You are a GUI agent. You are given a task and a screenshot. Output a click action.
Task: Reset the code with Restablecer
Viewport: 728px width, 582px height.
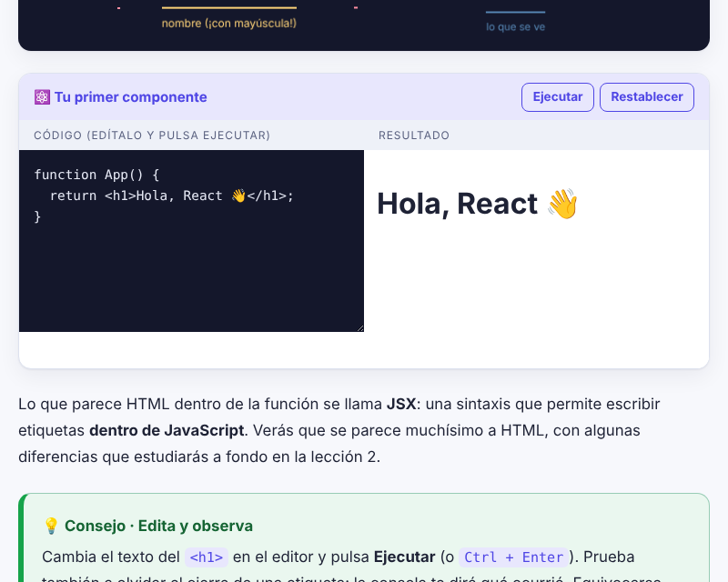point(647,97)
